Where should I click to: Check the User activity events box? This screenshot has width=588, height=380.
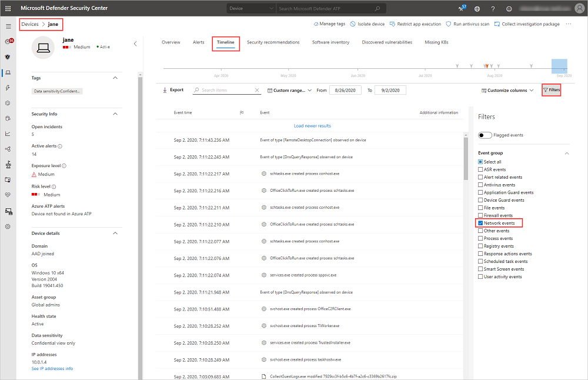[480, 277]
